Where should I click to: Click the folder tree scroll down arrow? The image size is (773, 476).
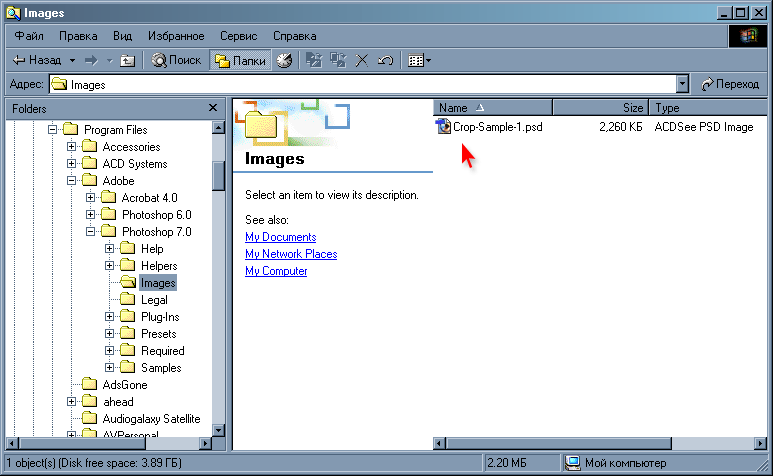click(218, 430)
